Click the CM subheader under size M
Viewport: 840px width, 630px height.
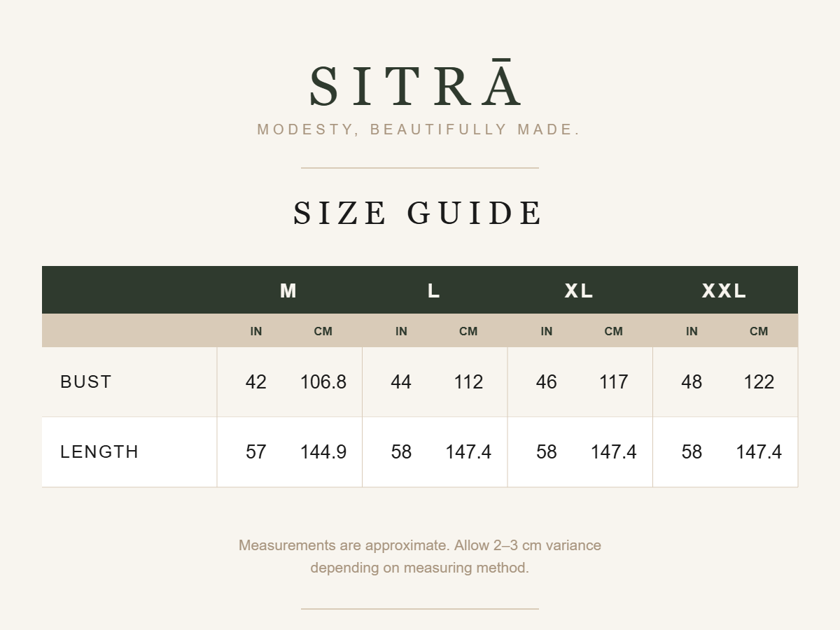click(x=323, y=331)
